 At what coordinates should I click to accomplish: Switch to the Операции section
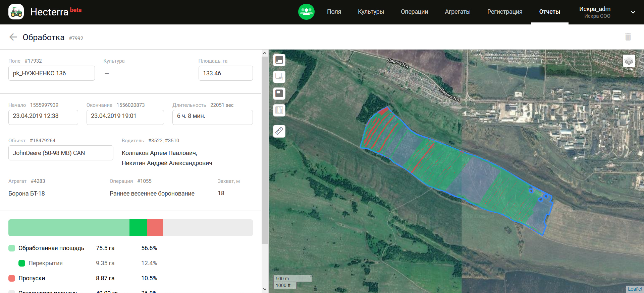point(414,12)
